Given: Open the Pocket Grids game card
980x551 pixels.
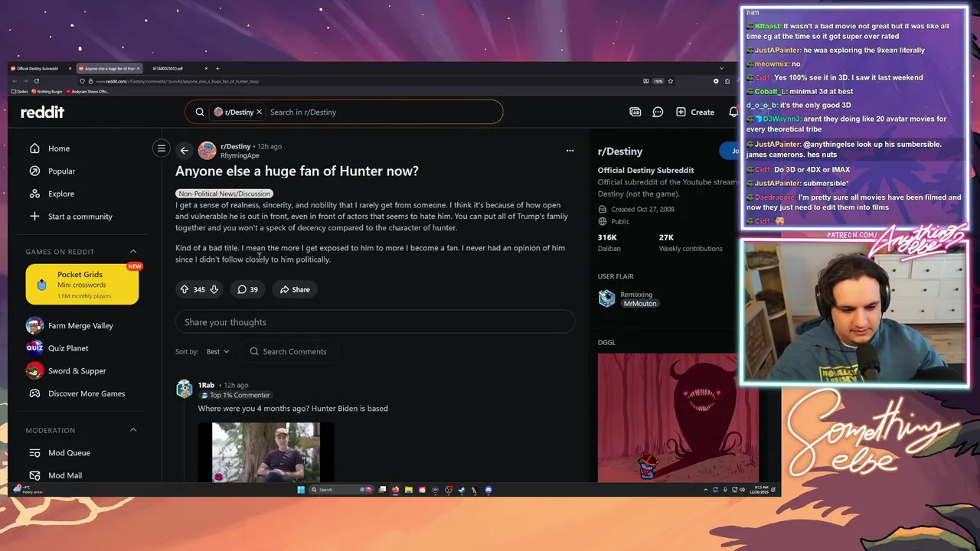Looking at the screenshot, I should click(82, 284).
